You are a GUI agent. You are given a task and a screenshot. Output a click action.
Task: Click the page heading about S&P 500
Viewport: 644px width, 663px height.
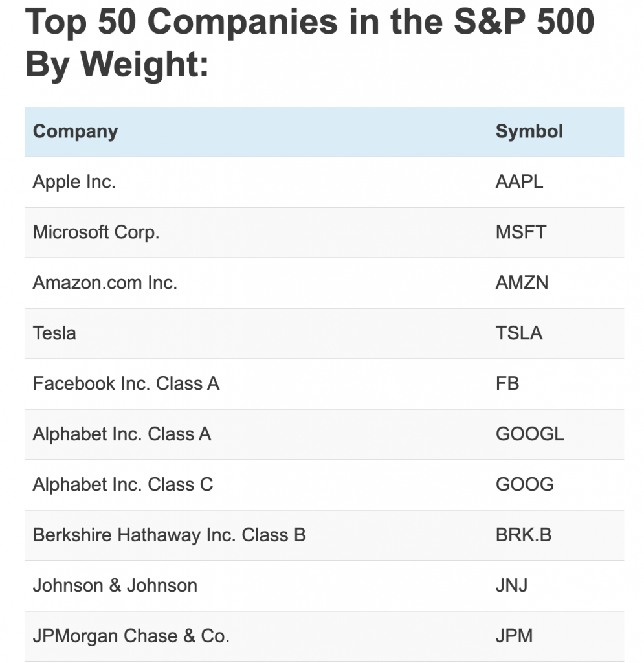click(x=309, y=43)
